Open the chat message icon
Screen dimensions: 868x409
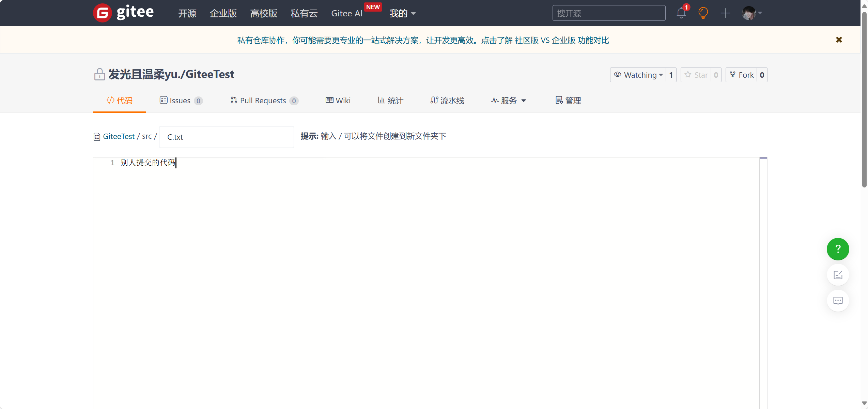pyautogui.click(x=838, y=301)
